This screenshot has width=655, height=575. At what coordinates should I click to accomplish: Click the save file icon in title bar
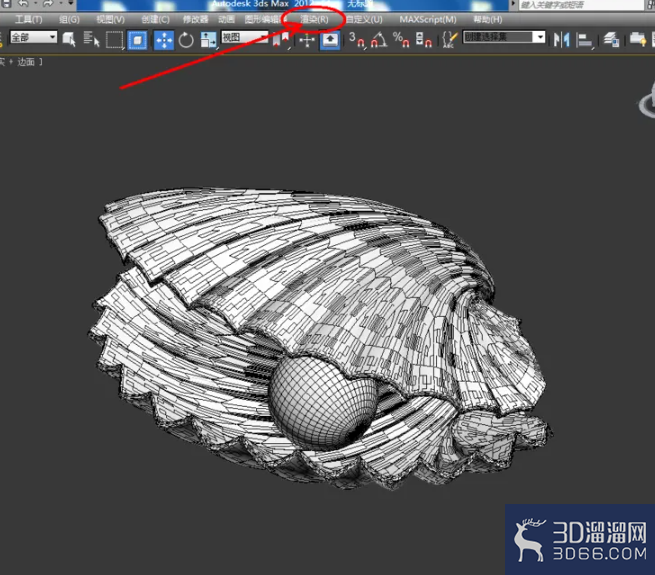tap(7, 4)
